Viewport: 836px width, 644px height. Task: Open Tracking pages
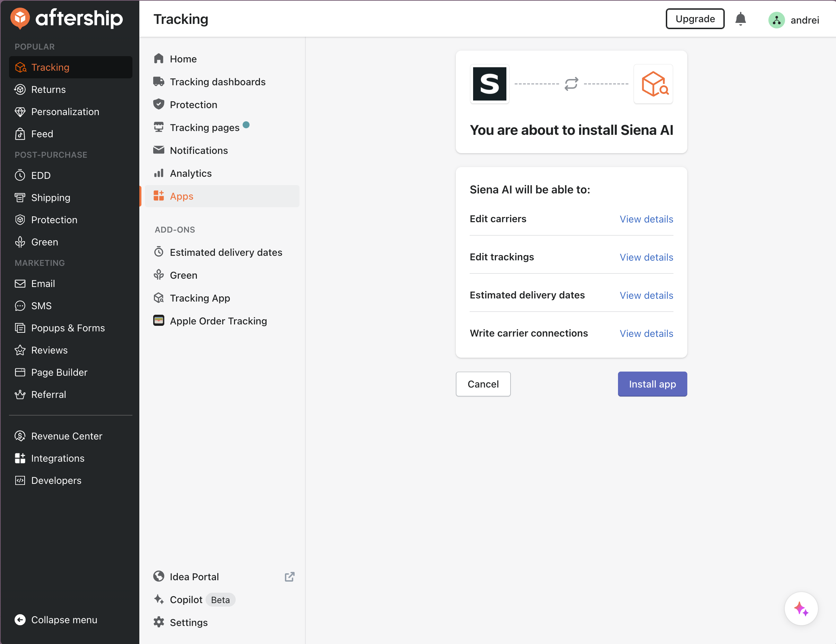coord(222,127)
